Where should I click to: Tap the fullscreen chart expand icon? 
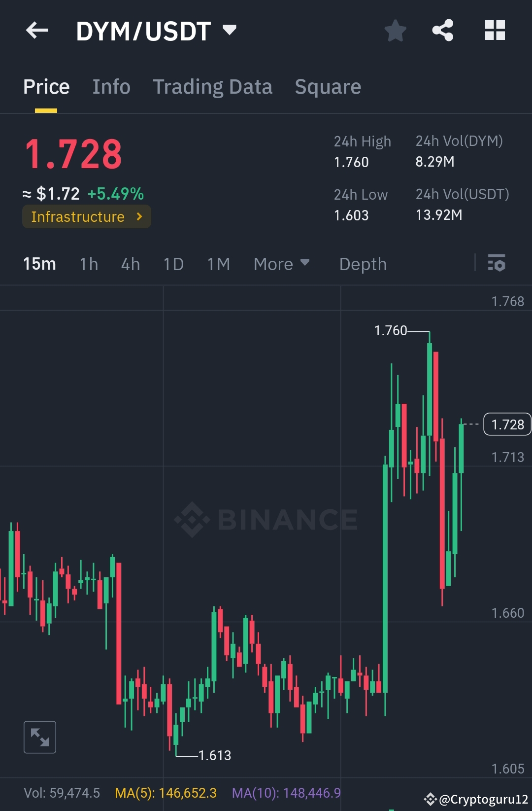click(x=39, y=737)
